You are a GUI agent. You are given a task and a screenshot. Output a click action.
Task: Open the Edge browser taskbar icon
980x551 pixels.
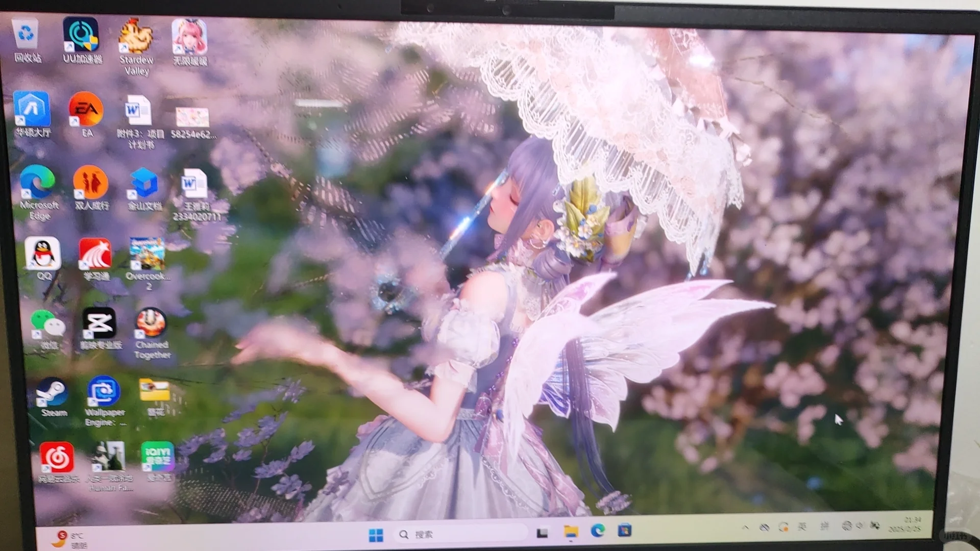pyautogui.click(x=598, y=531)
